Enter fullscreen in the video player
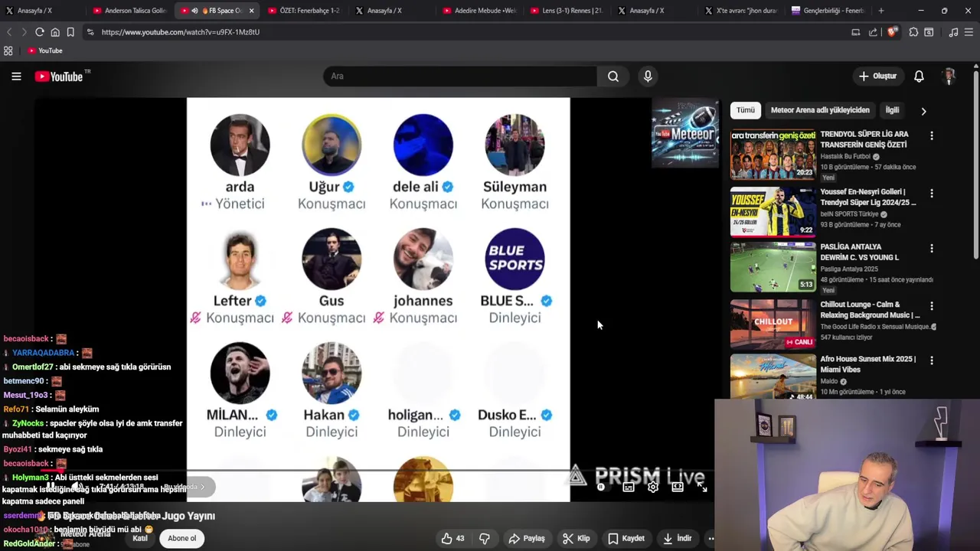The height and width of the screenshot is (551, 980). point(702,487)
